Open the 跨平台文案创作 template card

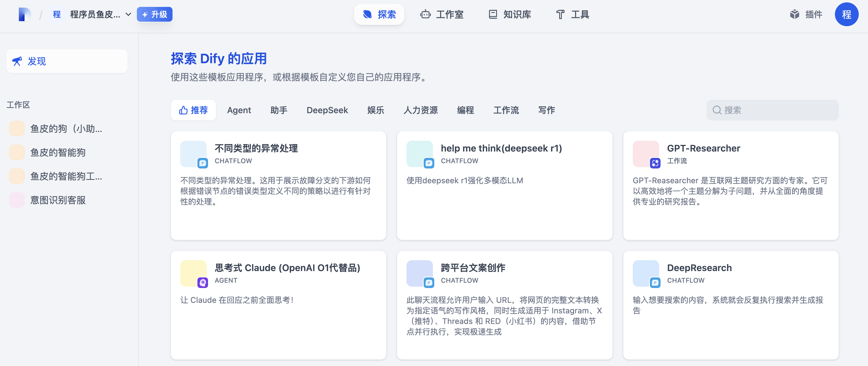pos(504,305)
